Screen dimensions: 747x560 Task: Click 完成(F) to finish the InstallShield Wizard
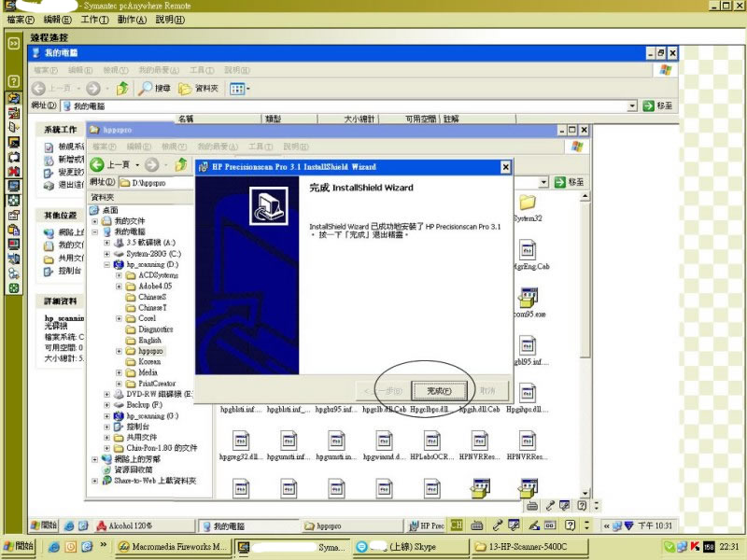[439, 391]
